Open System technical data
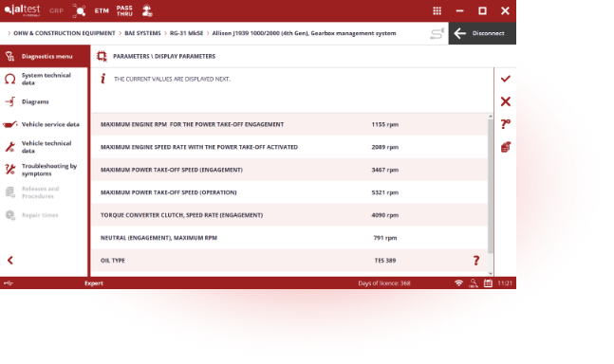Viewport: 614px width, 364px height. tap(44, 79)
